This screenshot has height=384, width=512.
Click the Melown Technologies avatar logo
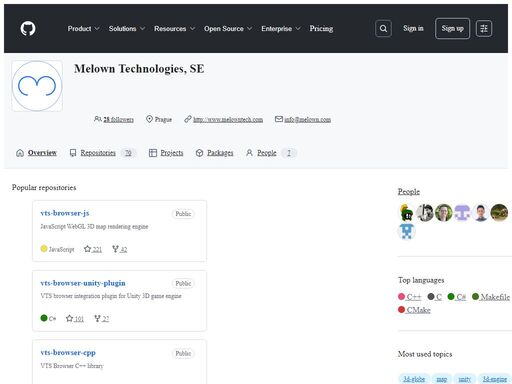[x=37, y=86]
